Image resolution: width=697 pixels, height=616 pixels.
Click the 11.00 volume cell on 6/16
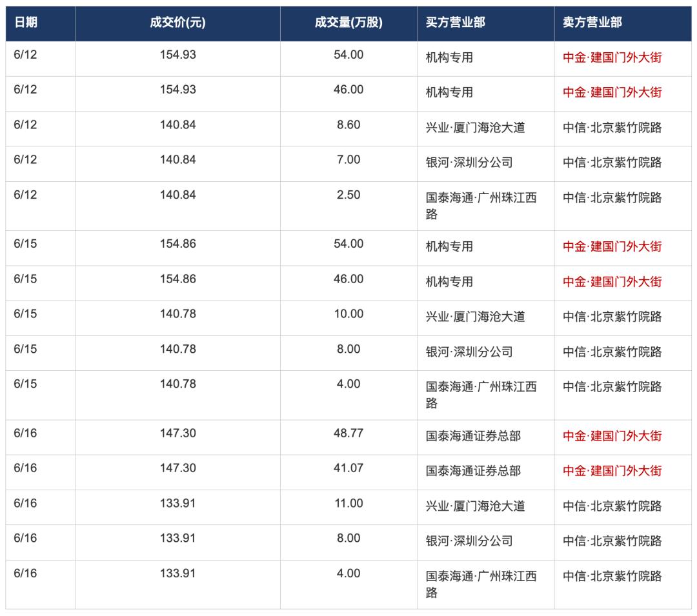(x=348, y=503)
